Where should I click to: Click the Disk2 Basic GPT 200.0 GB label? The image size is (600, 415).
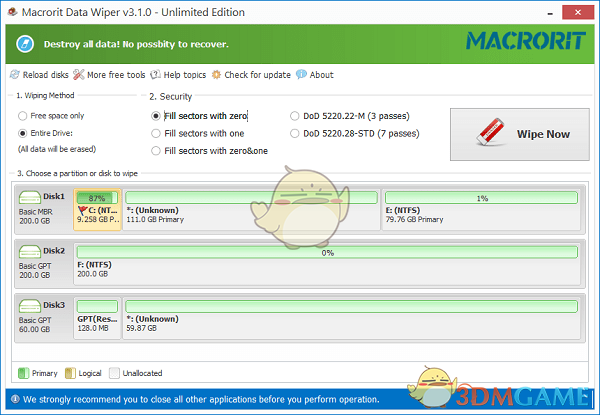pyautogui.click(x=43, y=264)
